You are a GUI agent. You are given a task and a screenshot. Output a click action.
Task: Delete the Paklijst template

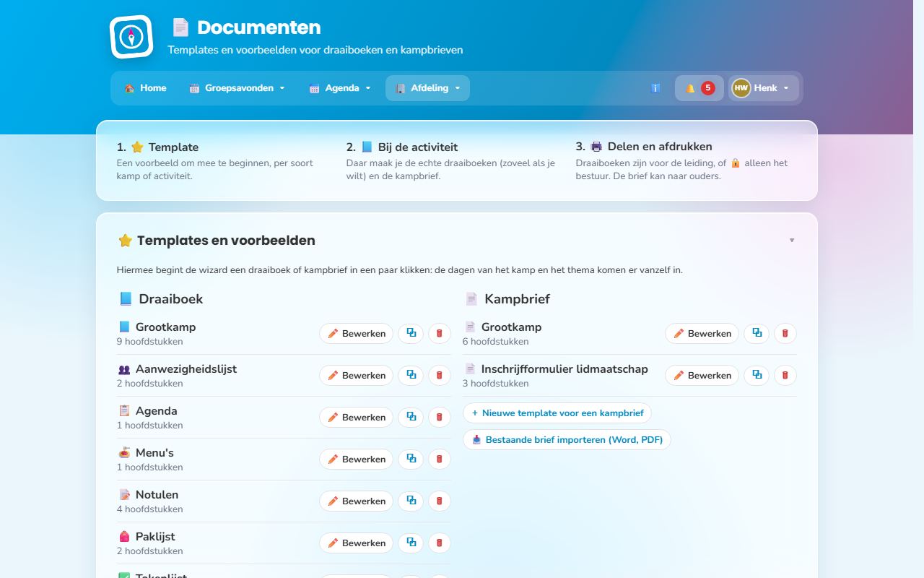(439, 543)
